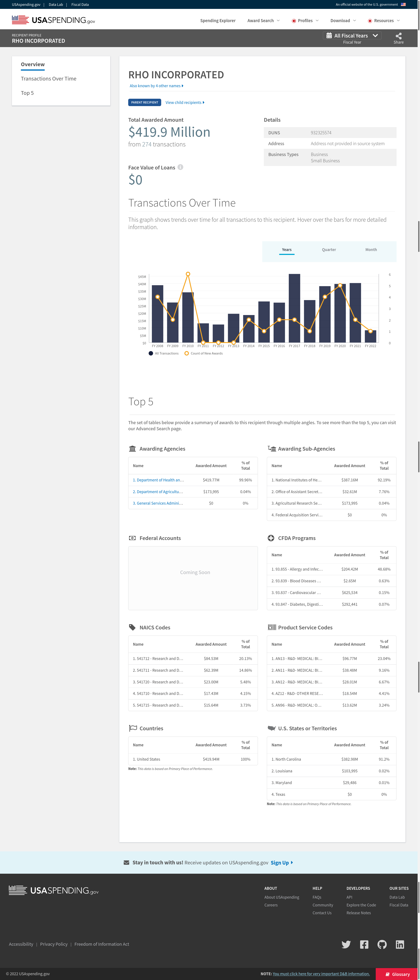Click the National Institutes of Health sub-agency row
Viewport: 420px width, 980px height.
[x=331, y=480]
